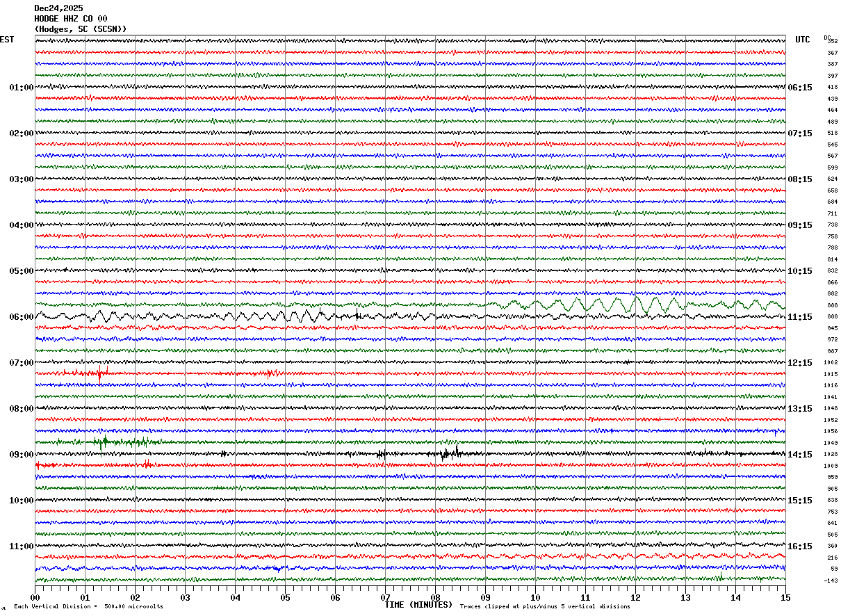Click minute '14' on the time axis
The height and width of the screenshot is (616, 841).
pyautogui.click(x=735, y=597)
